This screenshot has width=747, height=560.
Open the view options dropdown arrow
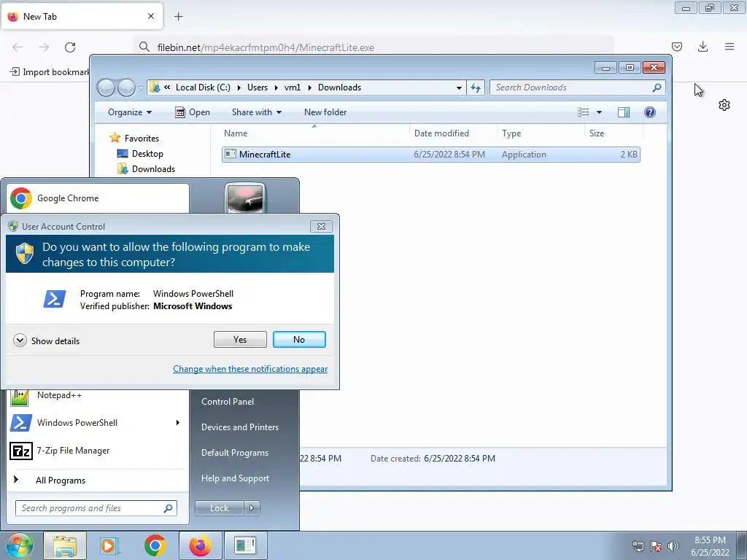click(600, 112)
